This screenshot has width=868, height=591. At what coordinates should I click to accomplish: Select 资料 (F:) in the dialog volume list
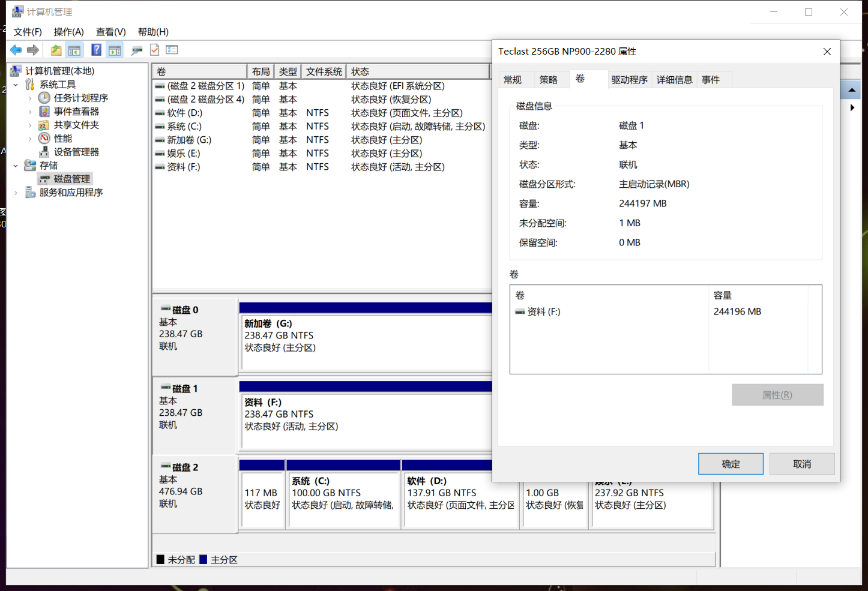tap(543, 312)
